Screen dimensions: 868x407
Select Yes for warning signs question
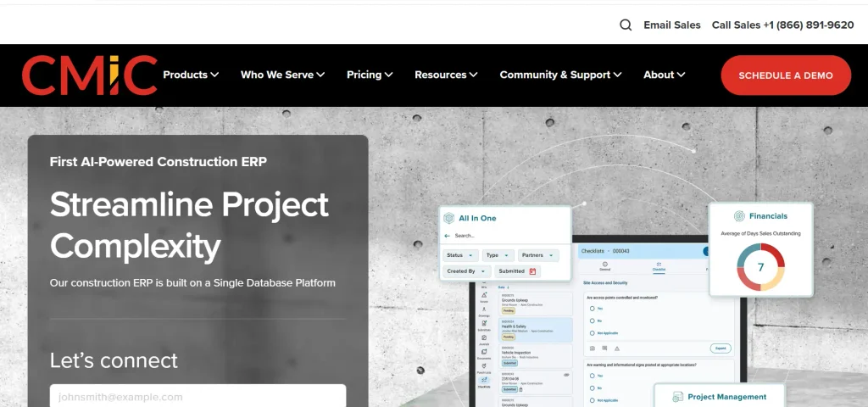pyautogui.click(x=593, y=376)
